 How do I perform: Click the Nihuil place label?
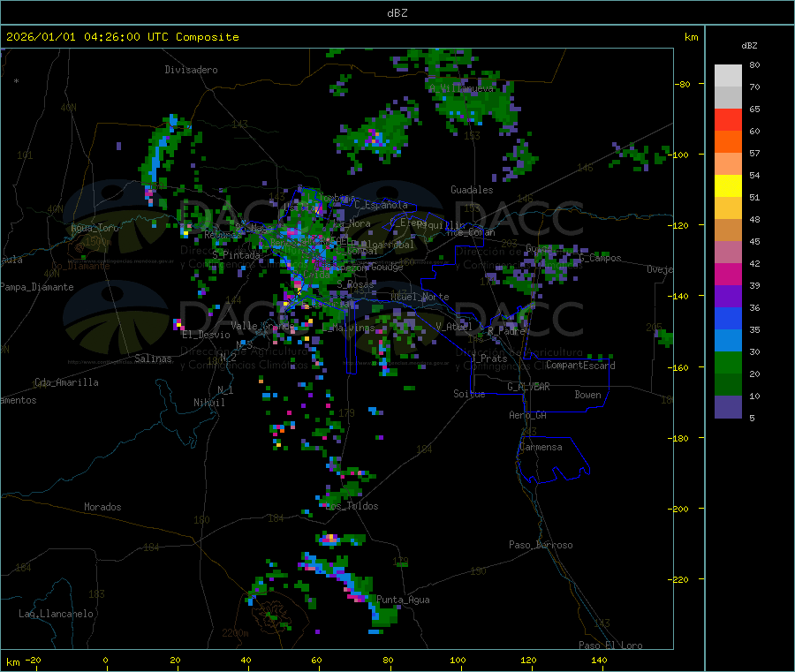tap(209, 403)
